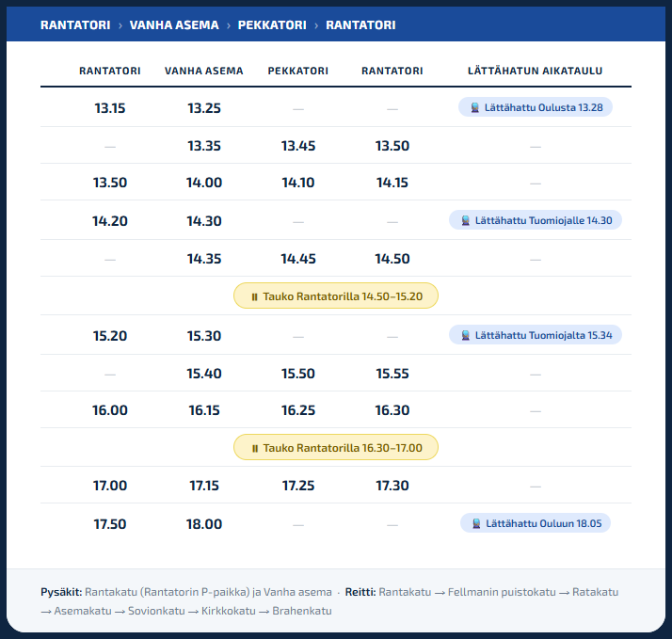
Task: Select the 16.25 Pekkatori time
Action: [x=298, y=410]
